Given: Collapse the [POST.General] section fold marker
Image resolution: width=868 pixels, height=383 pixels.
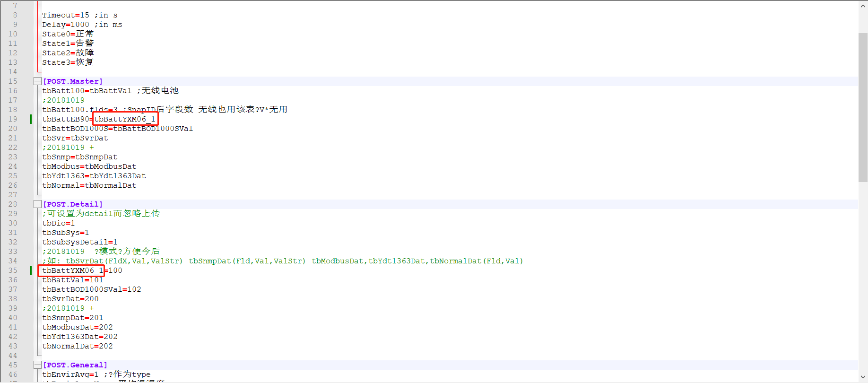Looking at the screenshot, I should (x=37, y=365).
